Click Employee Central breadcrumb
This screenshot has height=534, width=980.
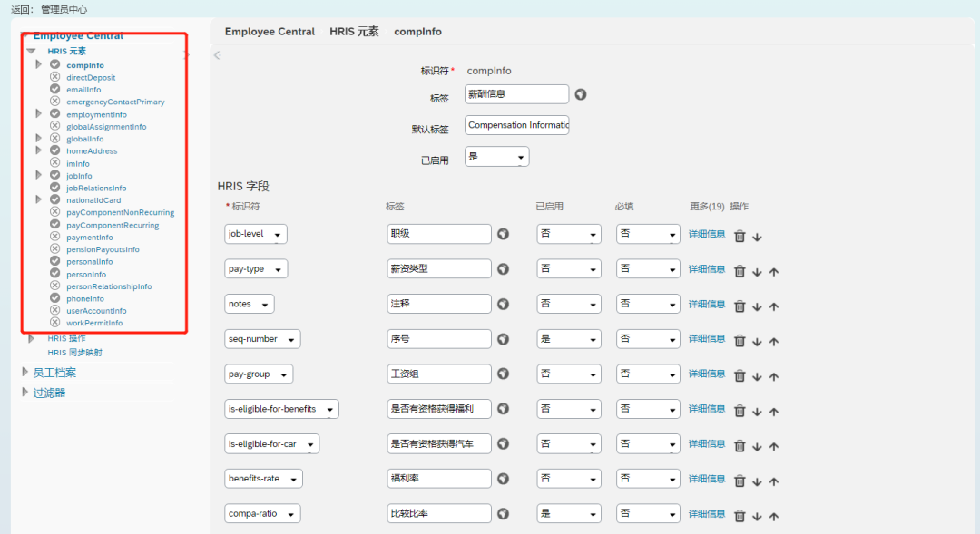pyautogui.click(x=269, y=31)
